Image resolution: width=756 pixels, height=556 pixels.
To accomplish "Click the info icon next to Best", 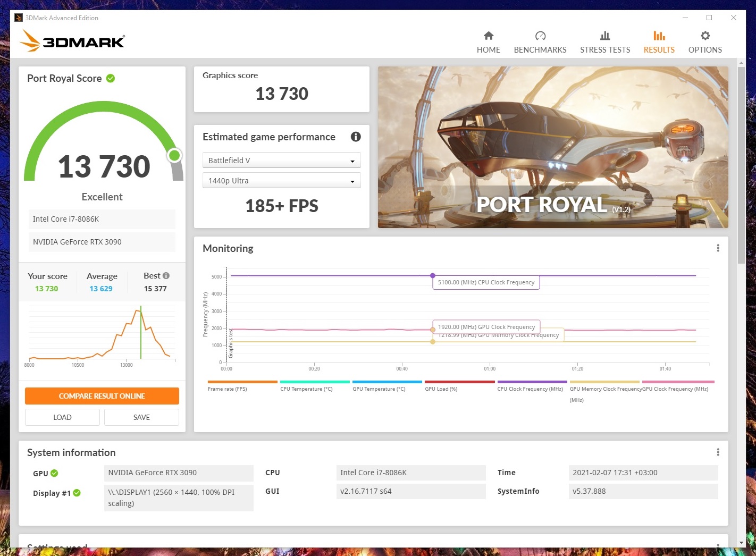I will click(166, 275).
